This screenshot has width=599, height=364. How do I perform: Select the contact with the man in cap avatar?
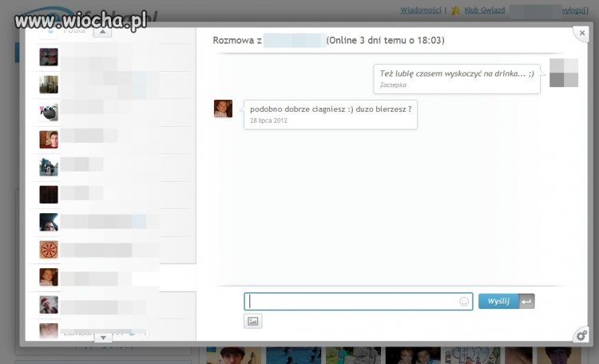49,305
